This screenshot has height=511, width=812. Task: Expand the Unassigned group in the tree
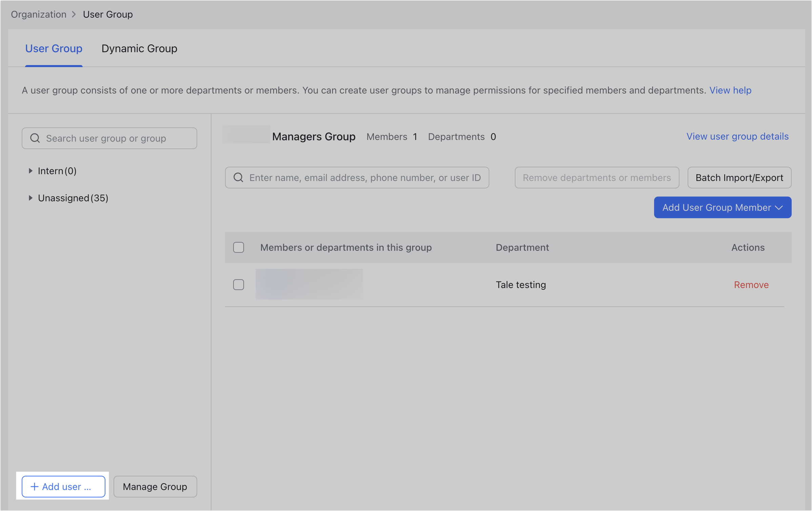click(31, 198)
